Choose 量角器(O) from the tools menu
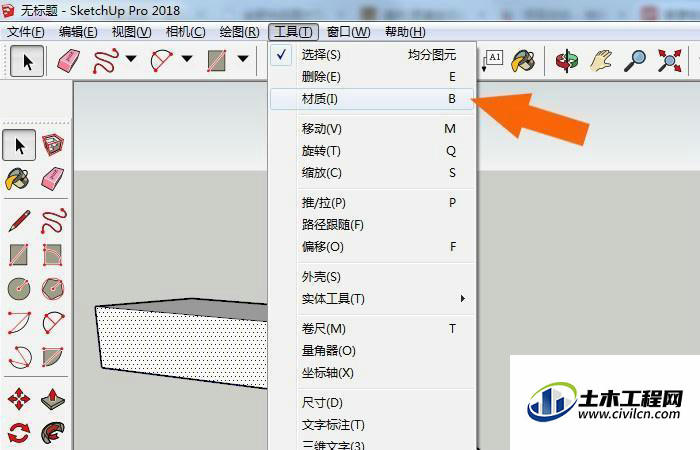The image size is (700, 450). [x=371, y=351]
